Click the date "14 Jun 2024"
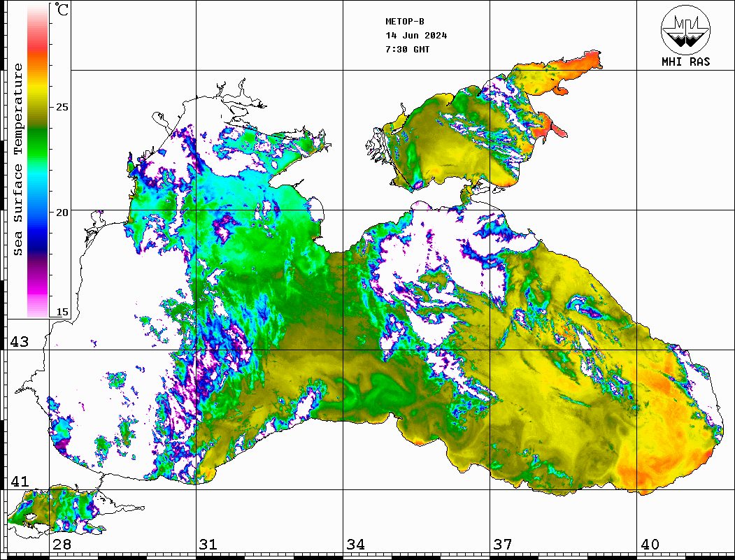This screenshot has width=735, height=560. pyautogui.click(x=416, y=36)
